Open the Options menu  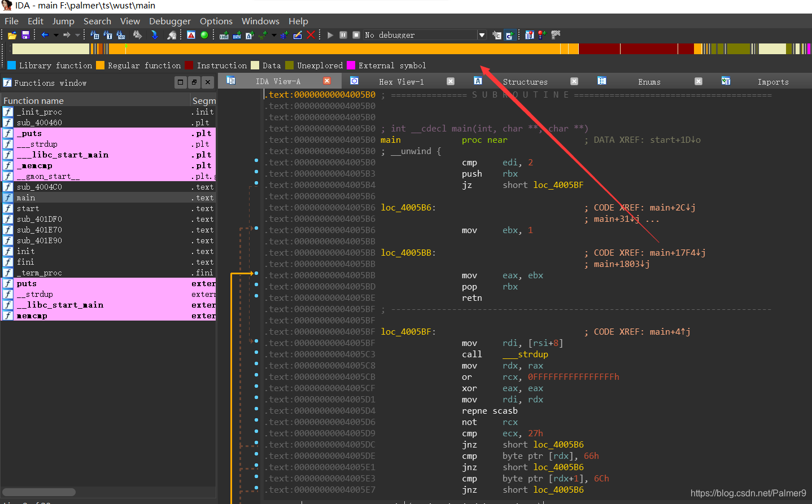point(216,21)
